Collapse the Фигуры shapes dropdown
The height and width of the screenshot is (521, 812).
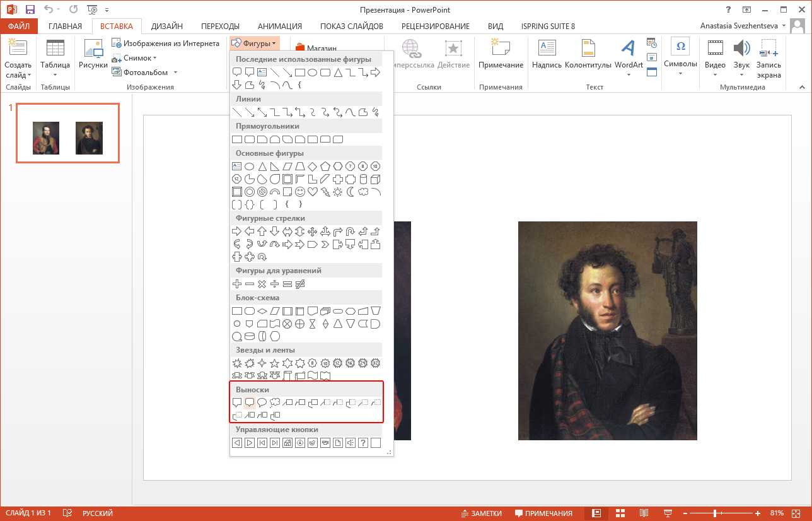pos(254,44)
